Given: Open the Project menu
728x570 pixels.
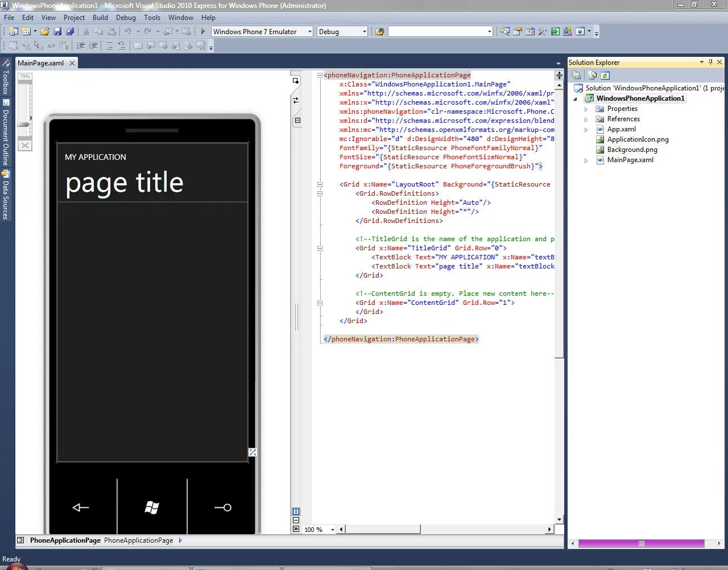Looking at the screenshot, I should point(74,18).
